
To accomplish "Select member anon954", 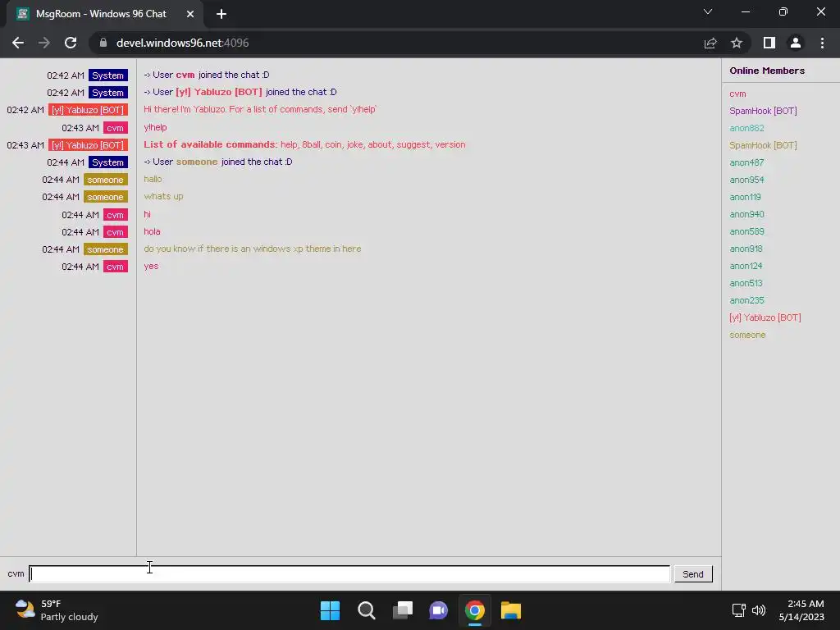I will click(x=746, y=180).
